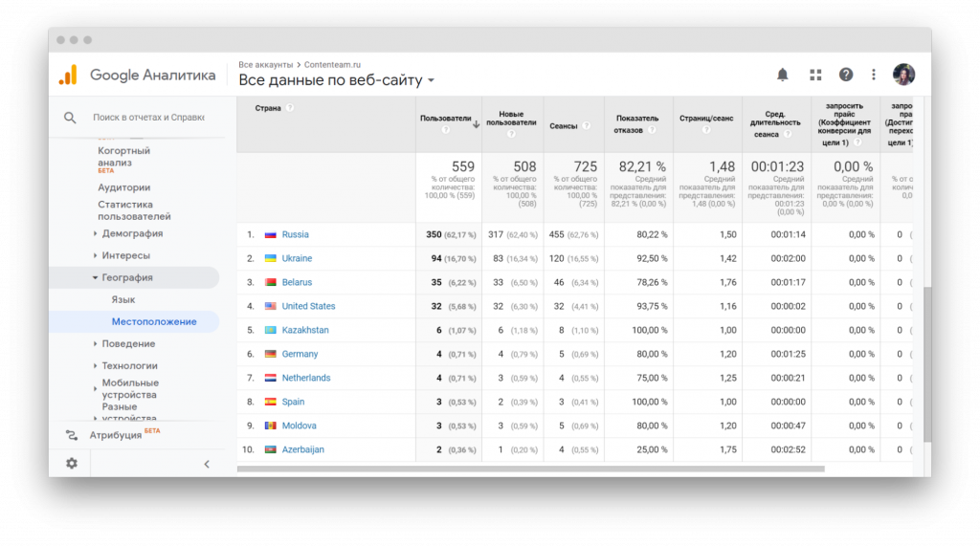
Task: Click the help question mark icon
Action: 846,75
